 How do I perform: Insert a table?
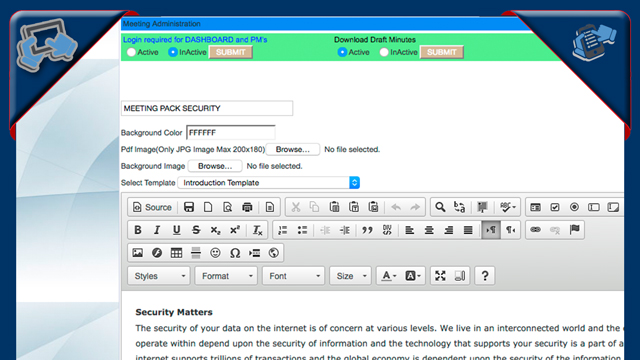(176, 253)
